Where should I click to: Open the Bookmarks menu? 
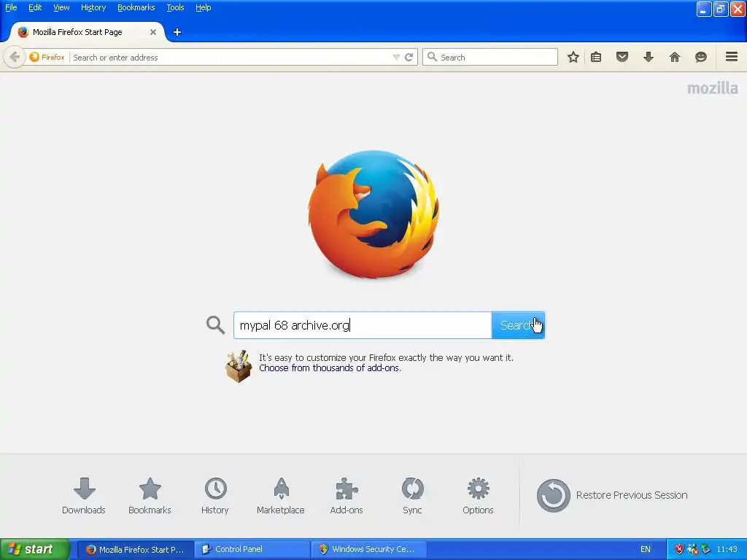pos(136,7)
